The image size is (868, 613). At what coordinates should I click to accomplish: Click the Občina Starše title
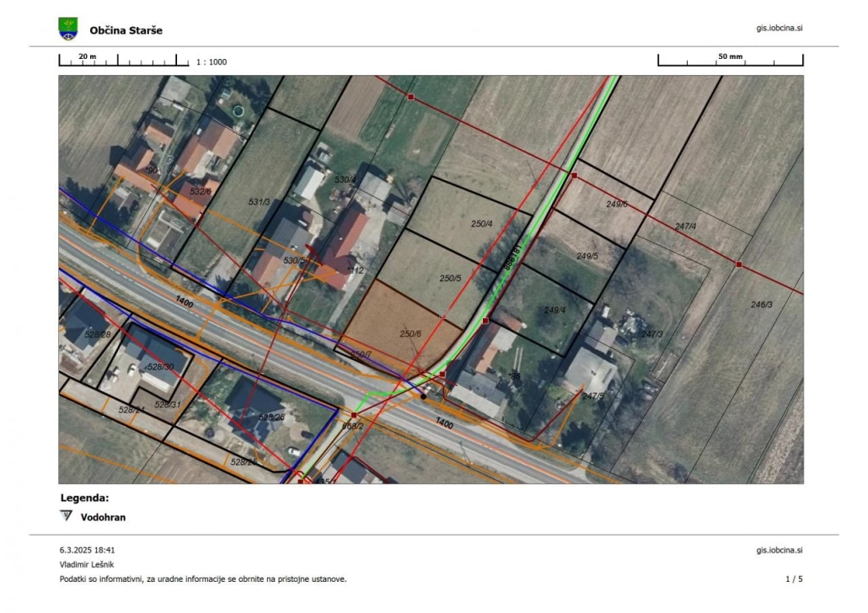[x=126, y=30]
